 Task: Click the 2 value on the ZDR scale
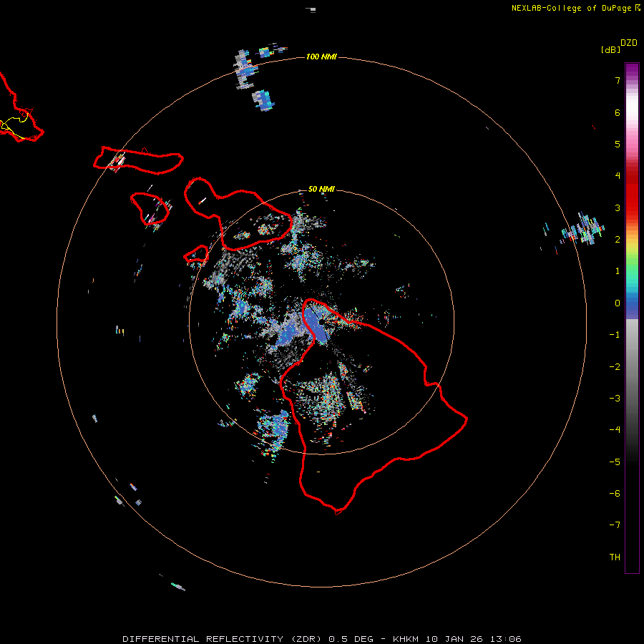(x=618, y=240)
